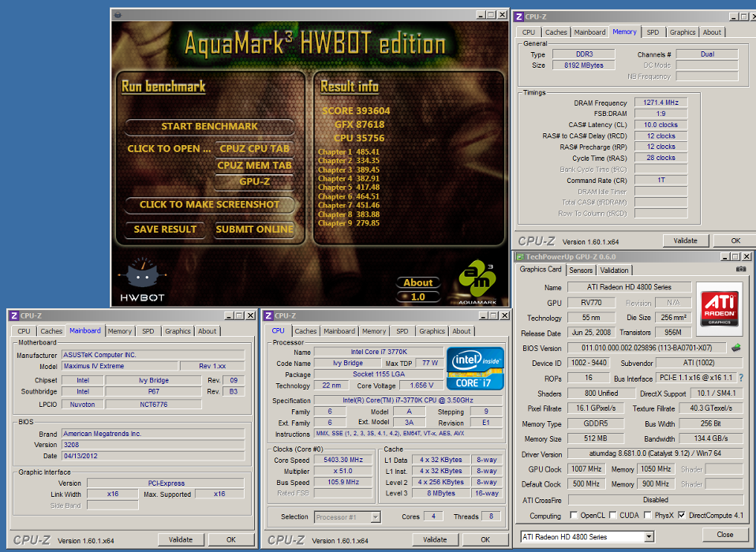Click the Close button in GPU-Z
Image resolution: width=756 pixels, height=552 pixels.
point(724,535)
